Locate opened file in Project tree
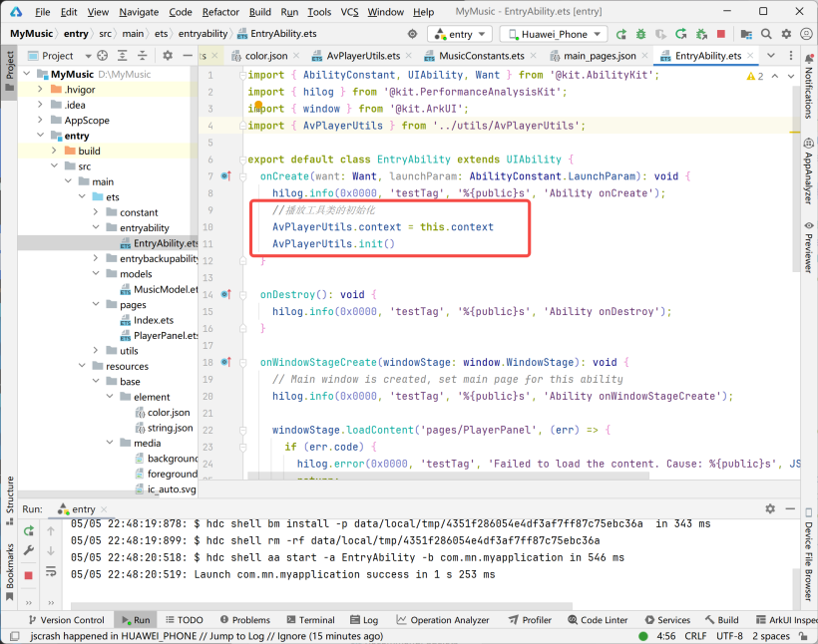 coord(102,55)
